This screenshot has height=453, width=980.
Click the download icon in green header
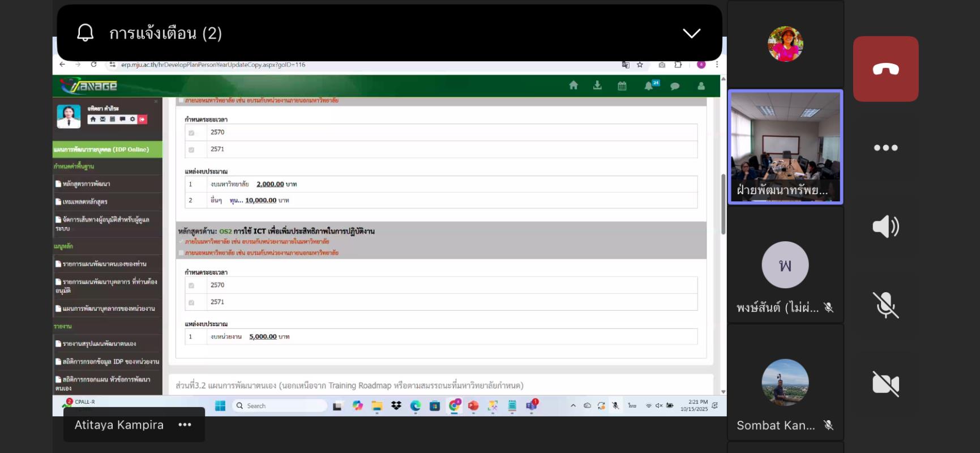click(x=597, y=86)
